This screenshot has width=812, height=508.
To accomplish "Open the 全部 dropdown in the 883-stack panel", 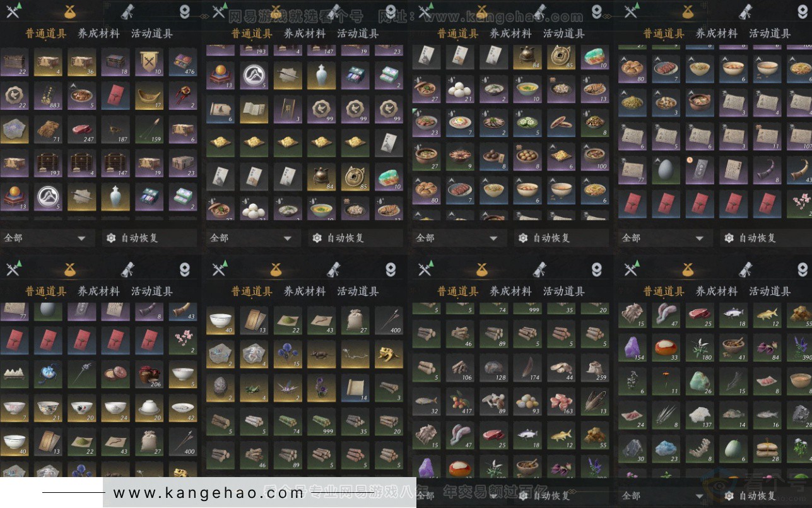I will click(x=45, y=238).
